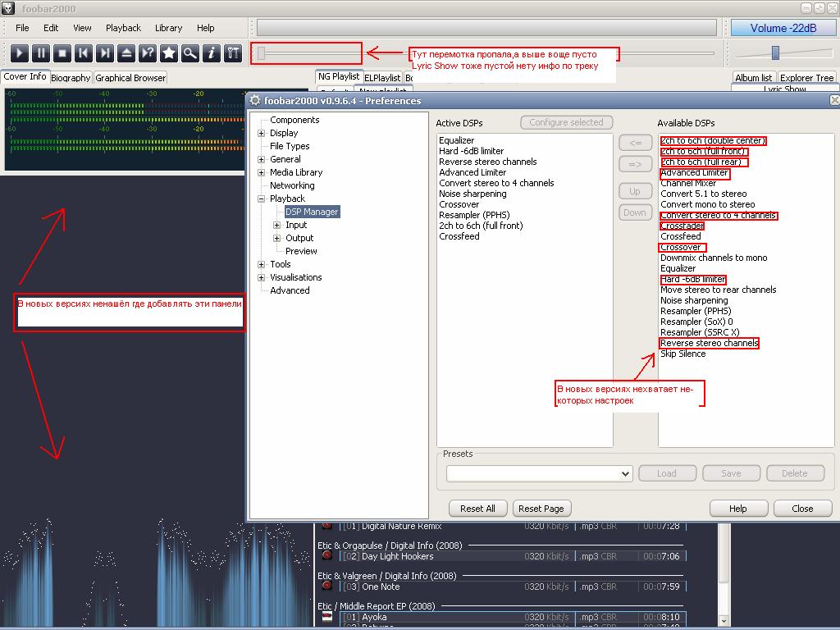The image size is (840, 630).
Task: Skip to the next track
Action: (105, 53)
